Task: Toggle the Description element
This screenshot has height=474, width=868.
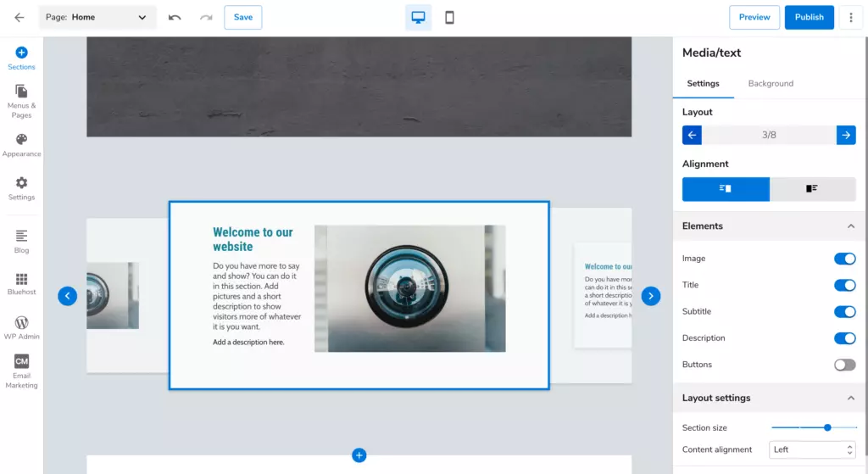Action: point(845,338)
